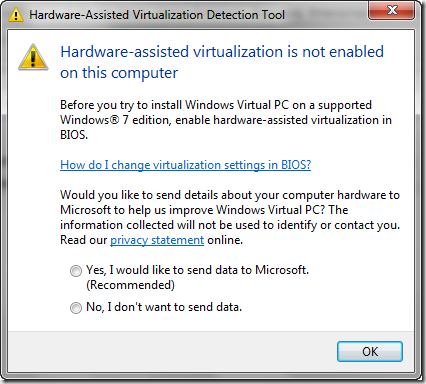The height and width of the screenshot is (384, 426).
Task: Select the Yes send data radio button
Action: tap(76, 271)
